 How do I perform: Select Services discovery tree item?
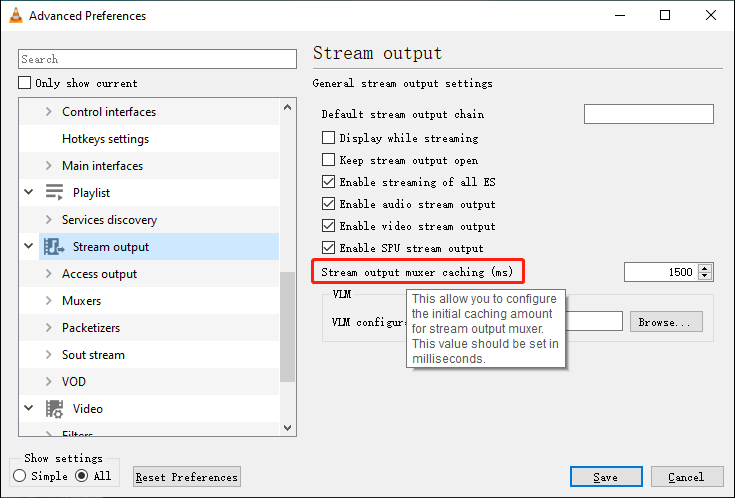point(109,219)
